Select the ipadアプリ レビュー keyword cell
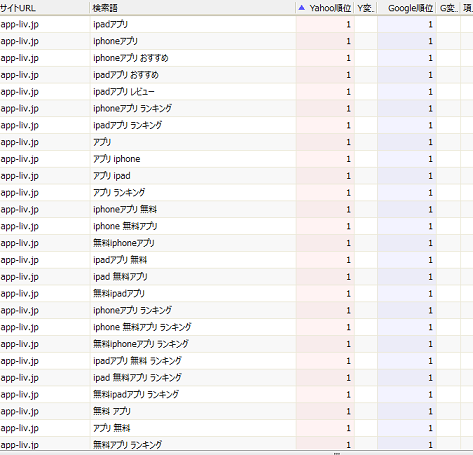This screenshot has height=455, width=473. click(193, 92)
